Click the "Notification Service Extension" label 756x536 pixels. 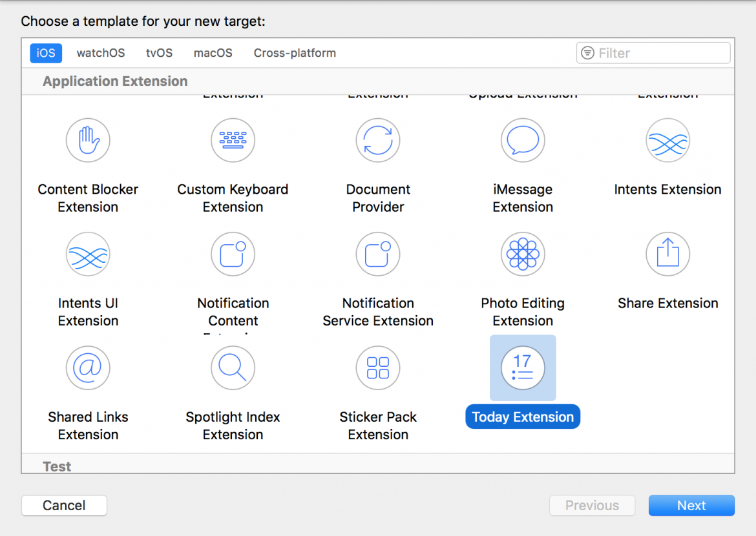(x=378, y=312)
